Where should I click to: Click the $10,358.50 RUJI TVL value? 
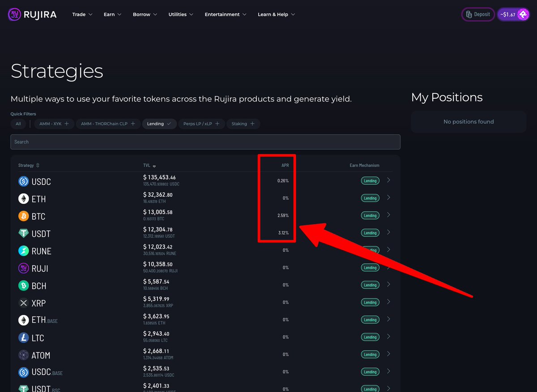point(158,264)
